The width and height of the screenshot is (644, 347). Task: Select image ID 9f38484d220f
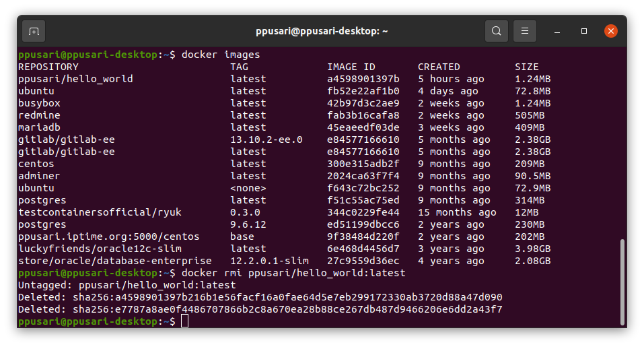coord(363,236)
